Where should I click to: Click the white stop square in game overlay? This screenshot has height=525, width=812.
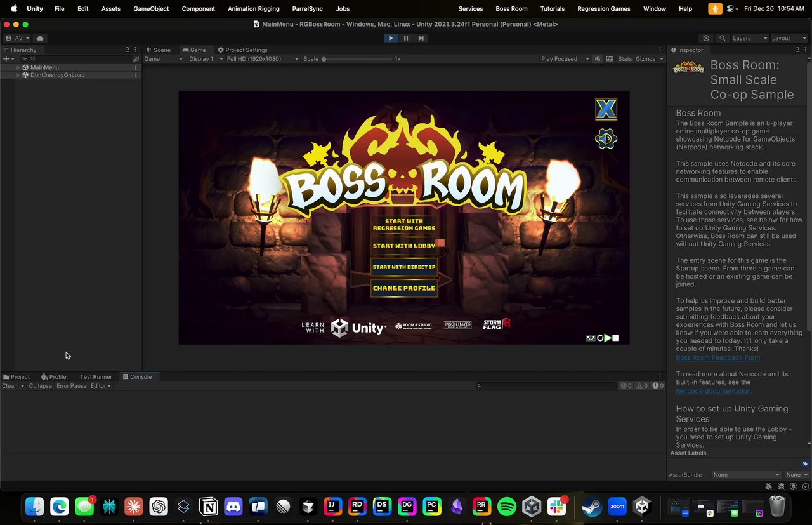615,338
